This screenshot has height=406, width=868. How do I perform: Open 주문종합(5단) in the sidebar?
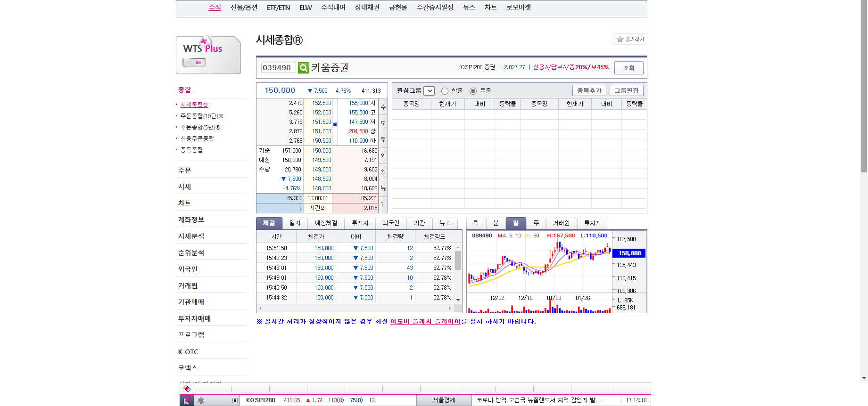pyautogui.click(x=200, y=127)
